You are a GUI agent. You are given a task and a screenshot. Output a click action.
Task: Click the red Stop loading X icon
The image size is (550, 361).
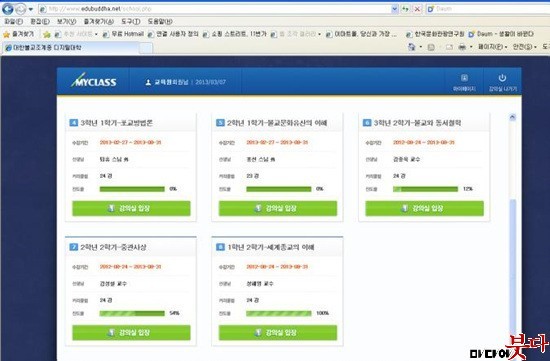pyautogui.click(x=417, y=9)
